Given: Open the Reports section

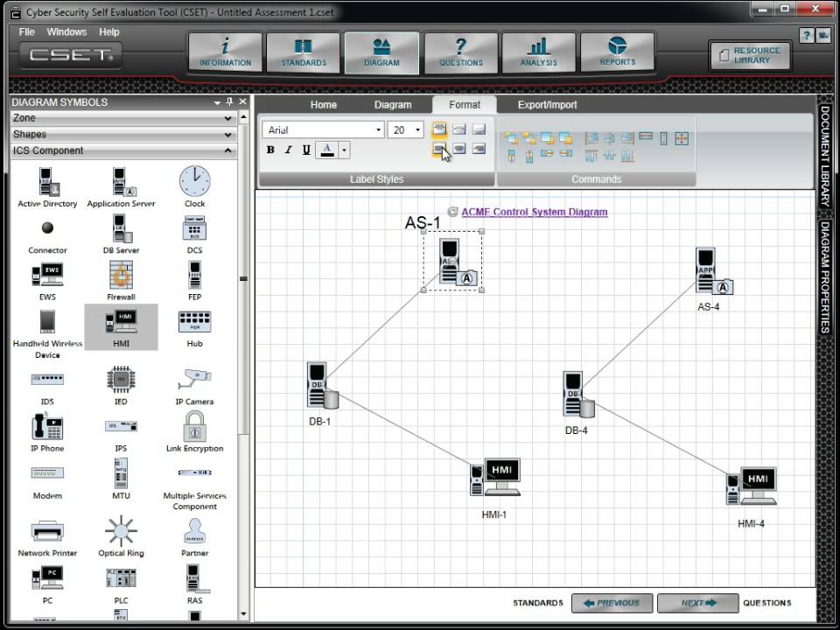Looking at the screenshot, I should click(x=617, y=52).
